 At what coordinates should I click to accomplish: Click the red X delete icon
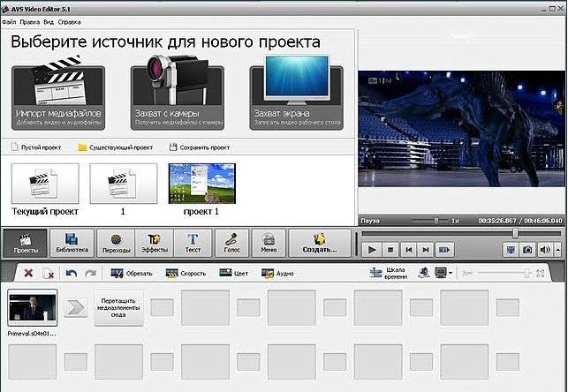[28, 274]
